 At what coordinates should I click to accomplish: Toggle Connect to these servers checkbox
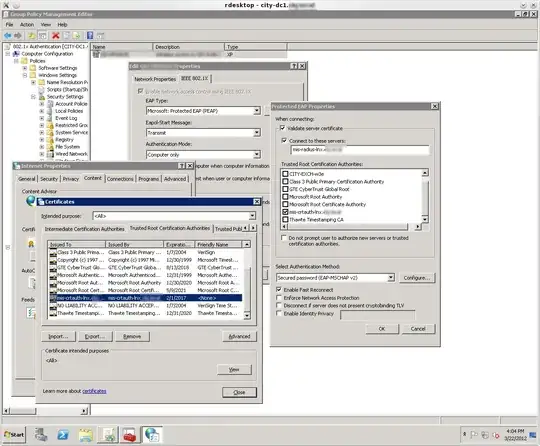(x=284, y=141)
